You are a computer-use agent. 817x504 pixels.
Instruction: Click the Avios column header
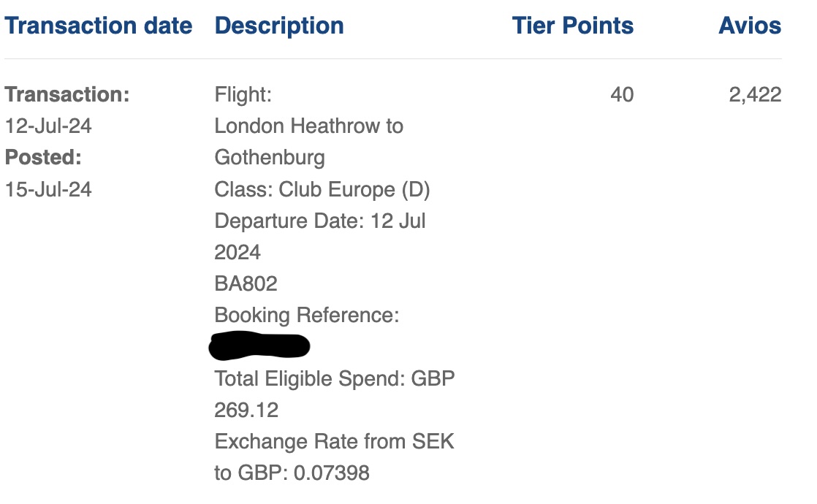[x=750, y=26]
